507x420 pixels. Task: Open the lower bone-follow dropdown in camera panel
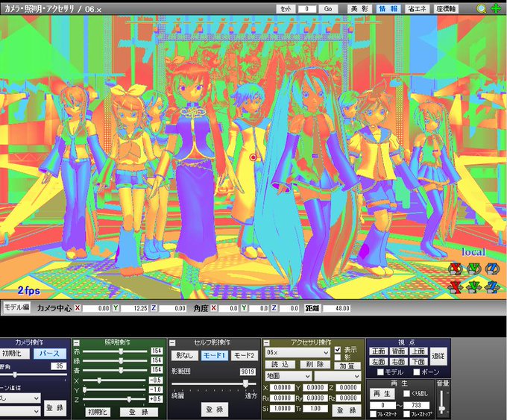(20, 411)
